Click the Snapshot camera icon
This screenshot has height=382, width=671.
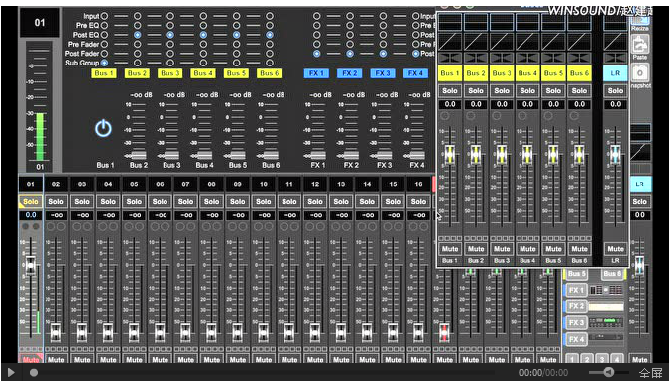640,72
